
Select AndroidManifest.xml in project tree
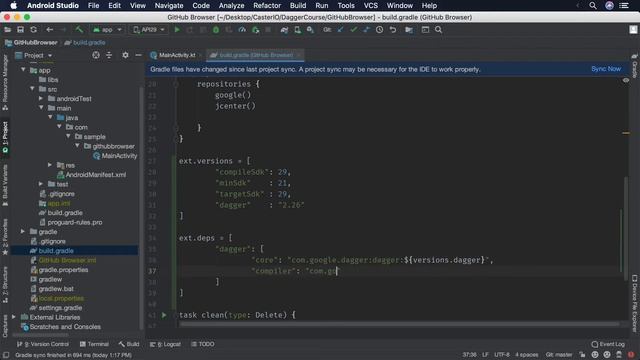pos(91,175)
